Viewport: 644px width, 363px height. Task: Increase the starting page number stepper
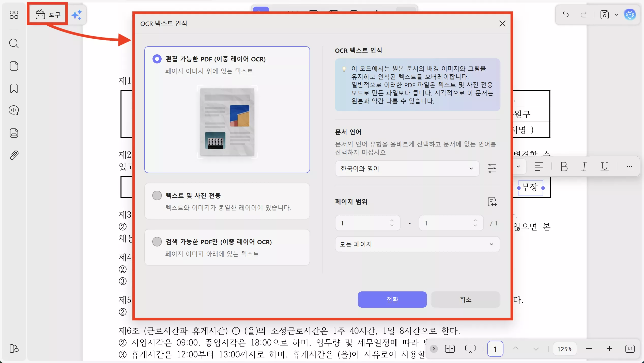tap(392, 221)
